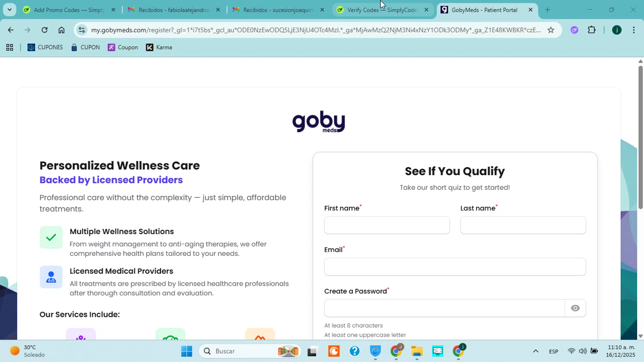Open File Explorer from taskbar

[x=417, y=351]
